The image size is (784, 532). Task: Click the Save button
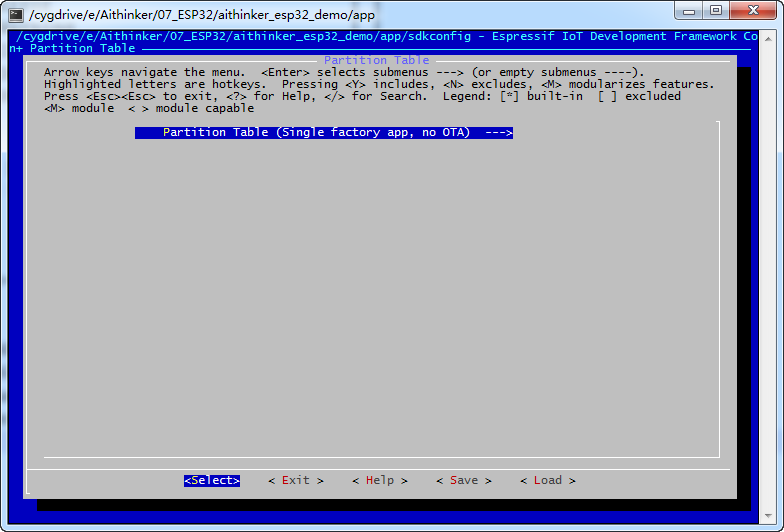464,480
